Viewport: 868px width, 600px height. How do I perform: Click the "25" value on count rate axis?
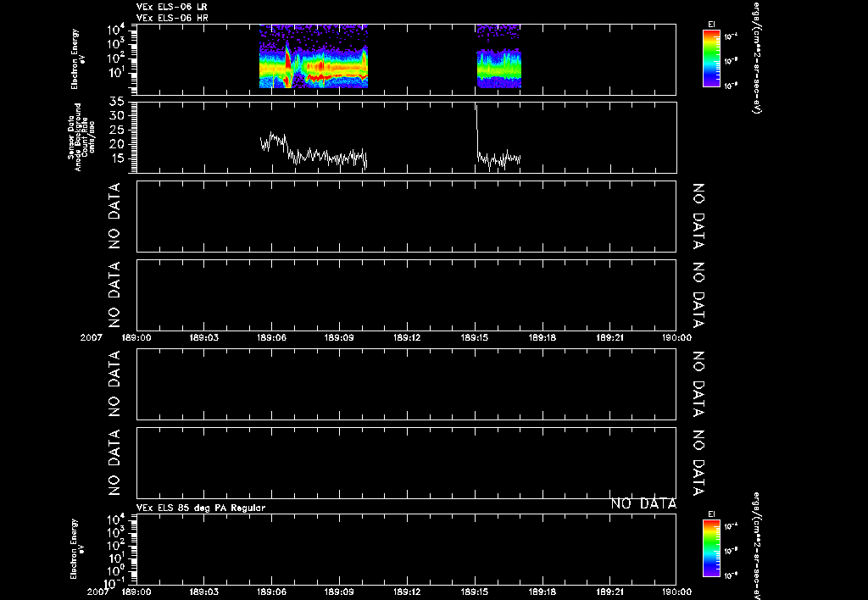point(117,130)
